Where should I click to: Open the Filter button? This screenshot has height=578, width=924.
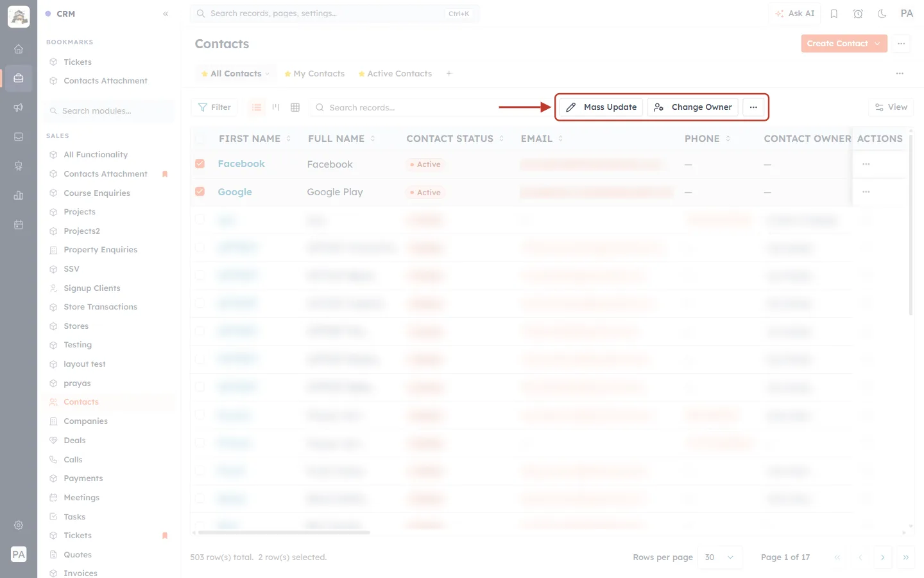point(214,107)
